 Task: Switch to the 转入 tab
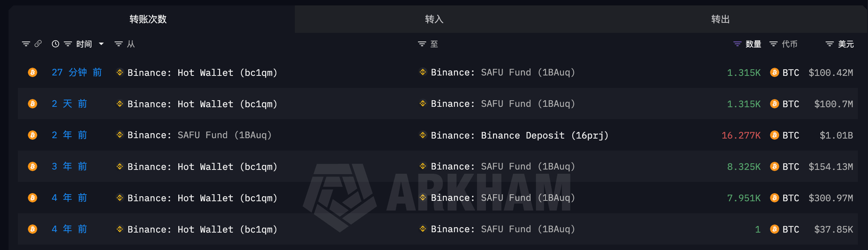click(x=434, y=19)
